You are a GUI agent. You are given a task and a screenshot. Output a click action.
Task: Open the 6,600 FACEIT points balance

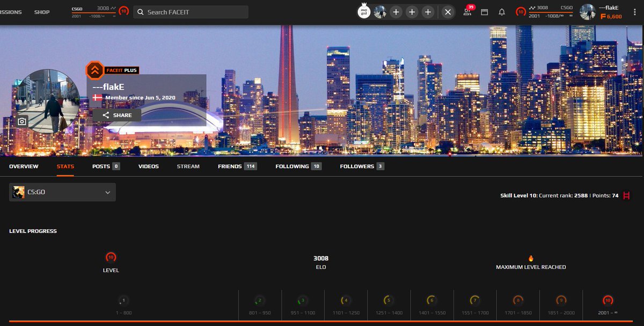611,17
